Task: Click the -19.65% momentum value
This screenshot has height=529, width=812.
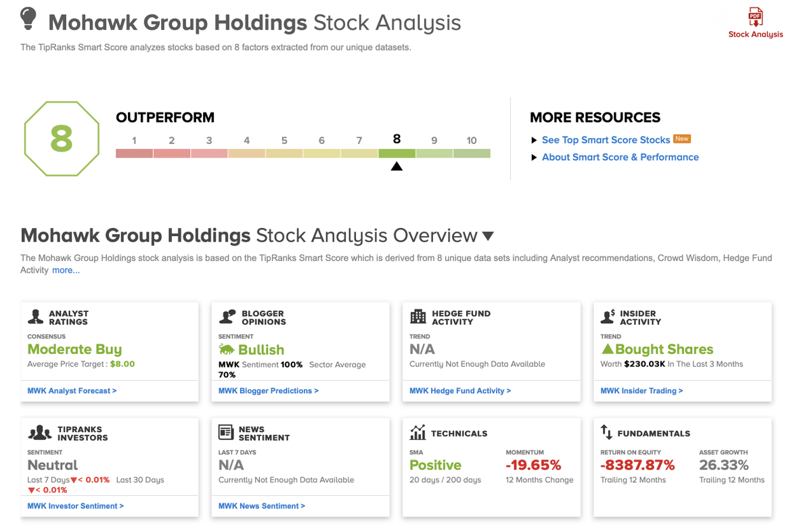Action: coord(533,465)
